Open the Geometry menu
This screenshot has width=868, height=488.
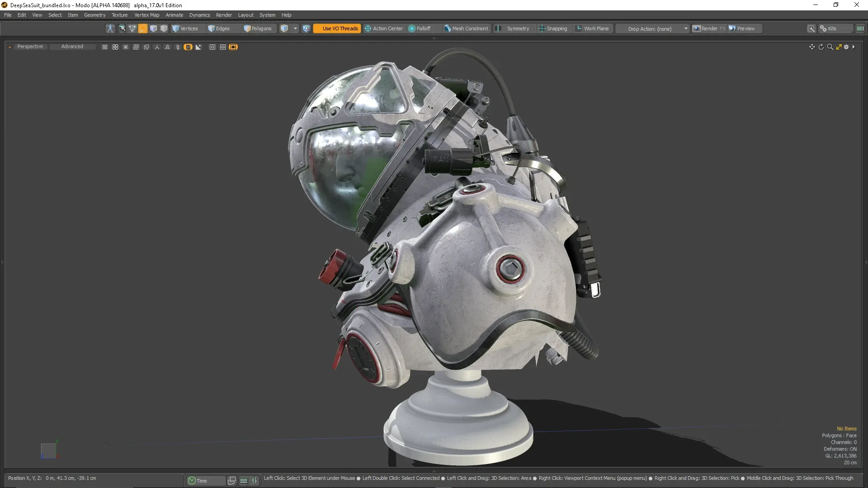click(94, 15)
